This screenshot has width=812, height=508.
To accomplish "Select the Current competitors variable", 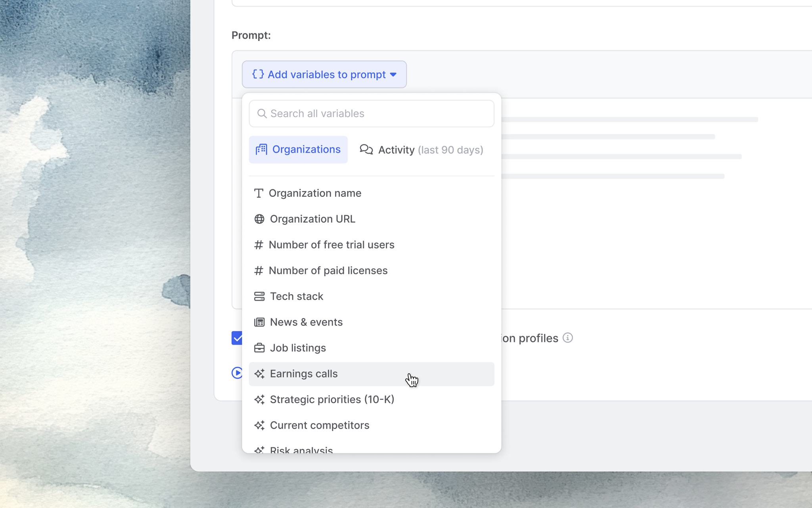I will (319, 425).
